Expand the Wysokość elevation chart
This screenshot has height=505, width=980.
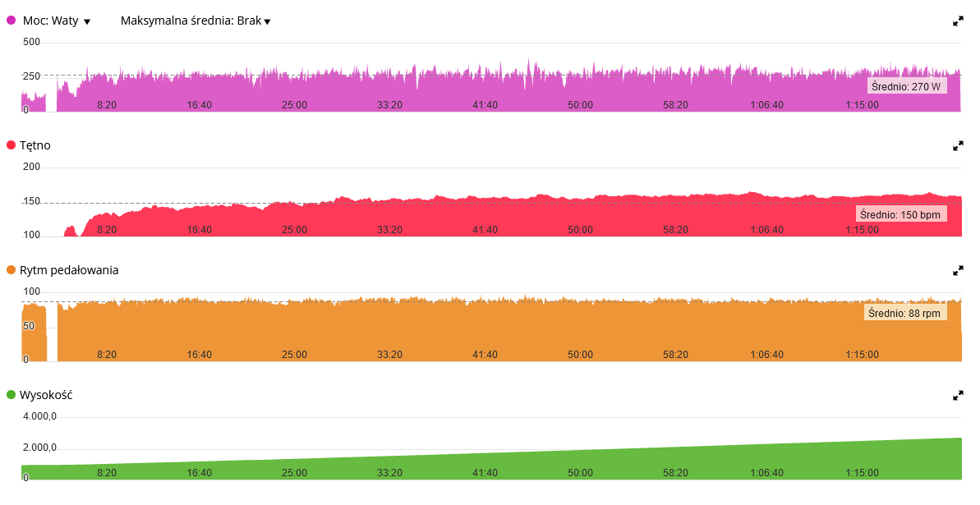pos(958,396)
